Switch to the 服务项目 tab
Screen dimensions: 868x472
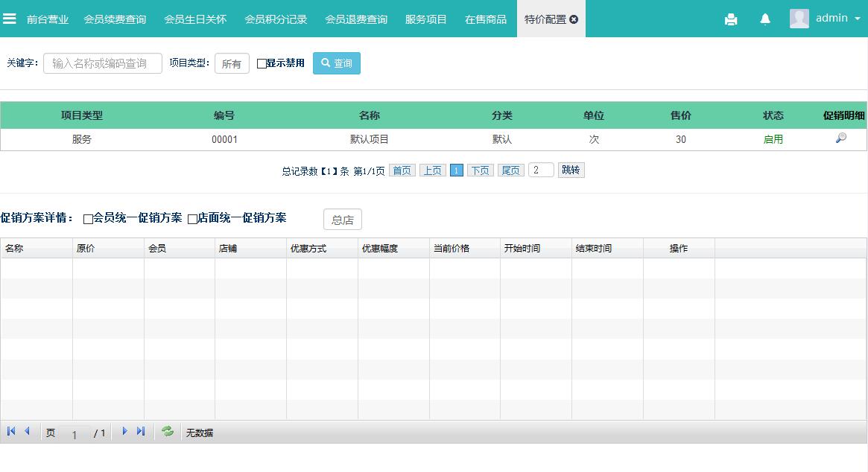click(426, 19)
